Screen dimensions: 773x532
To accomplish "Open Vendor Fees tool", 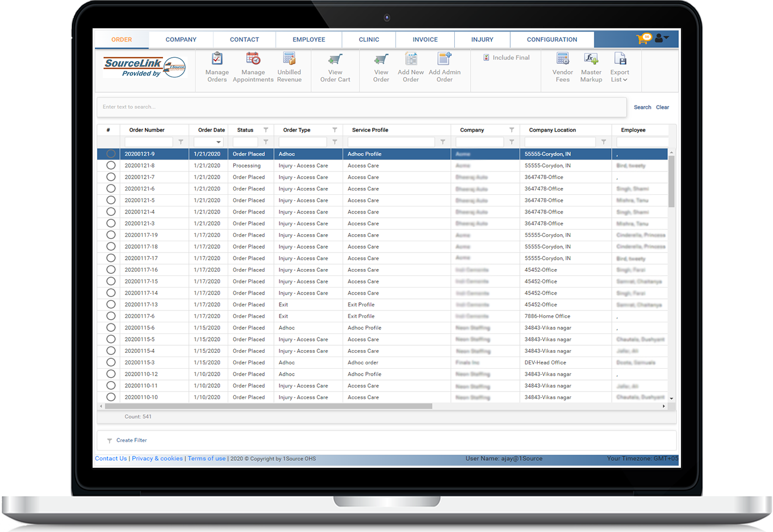I will (562, 59).
